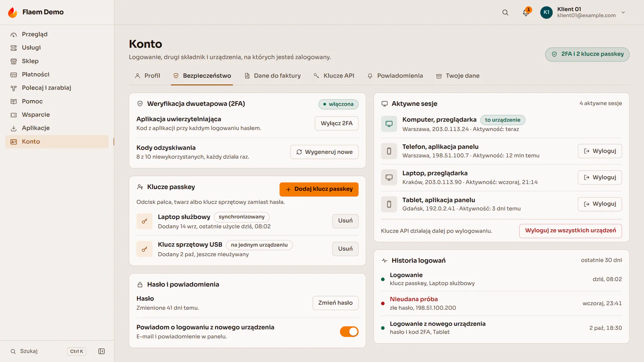Open Polecaj i zarabiaj in the sidebar
Screen dimensions: 644x362
[57, 88]
